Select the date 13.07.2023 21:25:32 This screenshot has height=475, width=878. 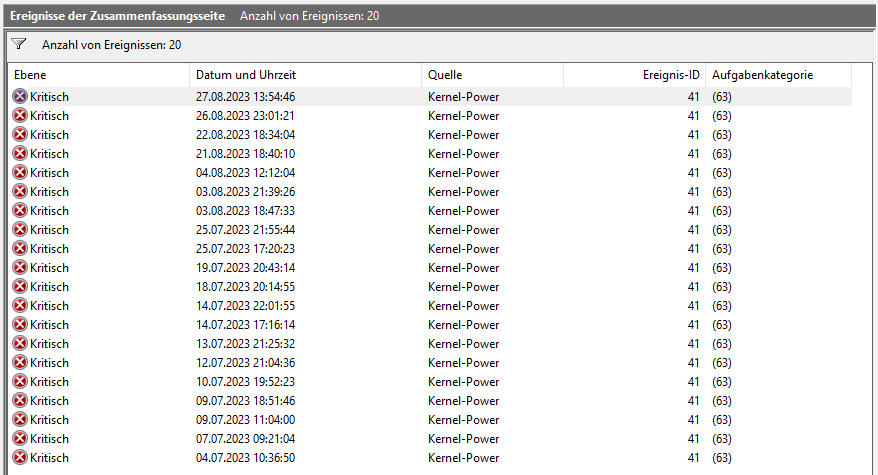click(245, 344)
